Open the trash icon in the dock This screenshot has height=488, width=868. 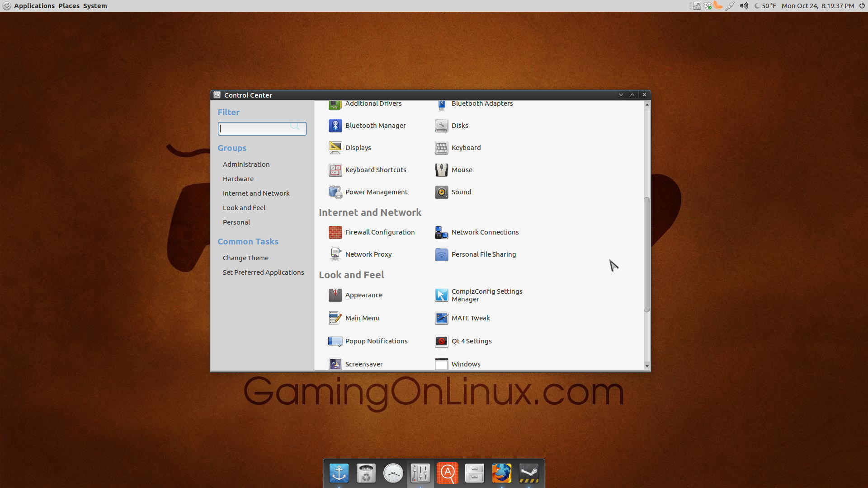coord(366,473)
